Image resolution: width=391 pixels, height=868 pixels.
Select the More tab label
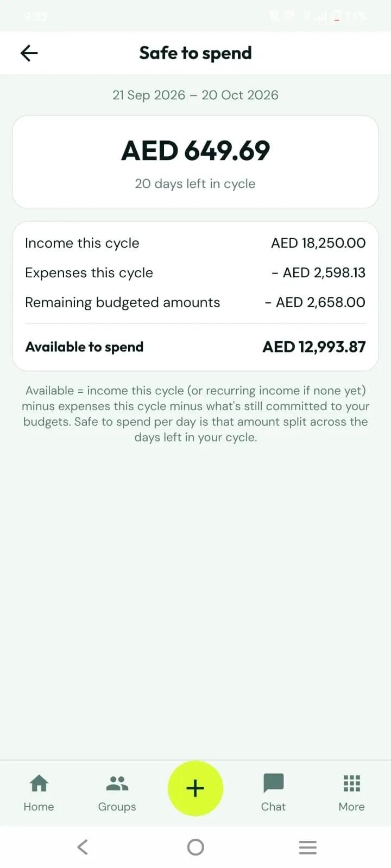[351, 807]
